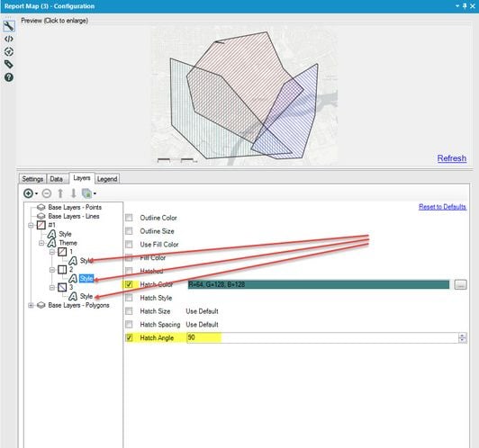Switch to the Settings tab
479x448 pixels.
click(x=32, y=179)
